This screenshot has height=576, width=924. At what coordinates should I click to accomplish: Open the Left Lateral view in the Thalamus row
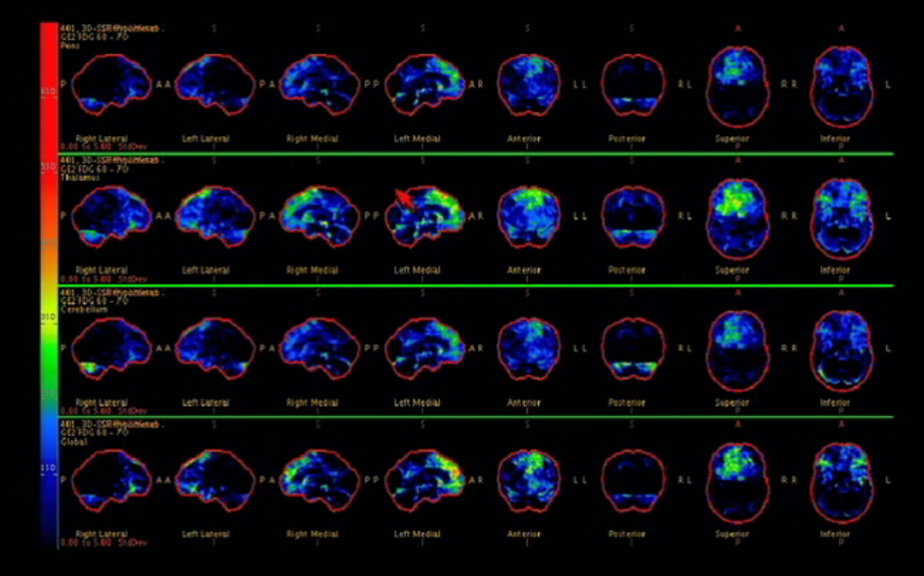click(214, 217)
